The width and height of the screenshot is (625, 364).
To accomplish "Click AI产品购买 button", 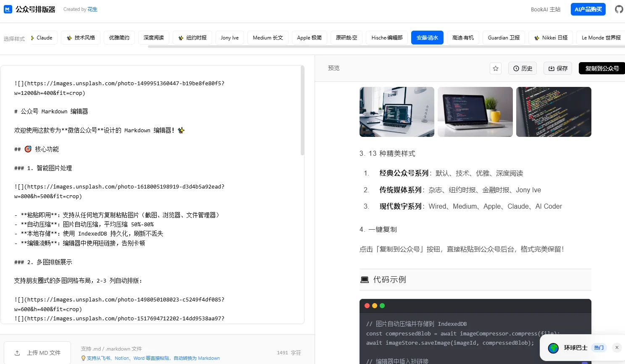I will (x=588, y=9).
